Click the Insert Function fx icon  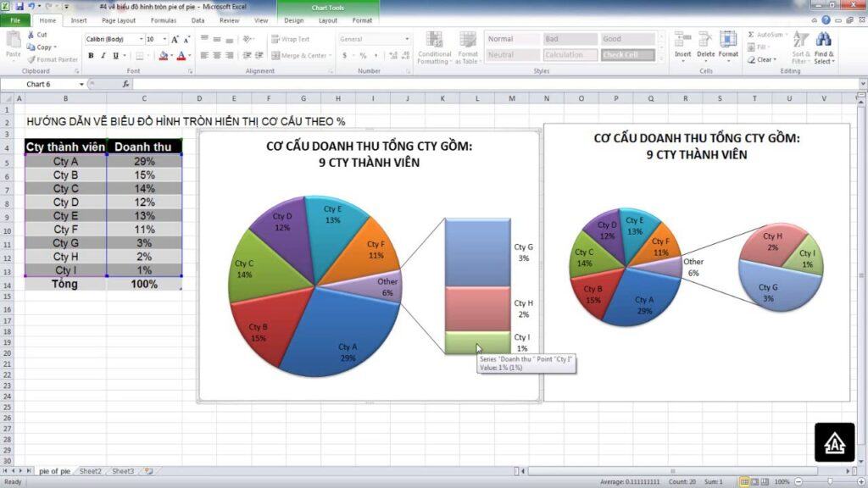pos(125,84)
